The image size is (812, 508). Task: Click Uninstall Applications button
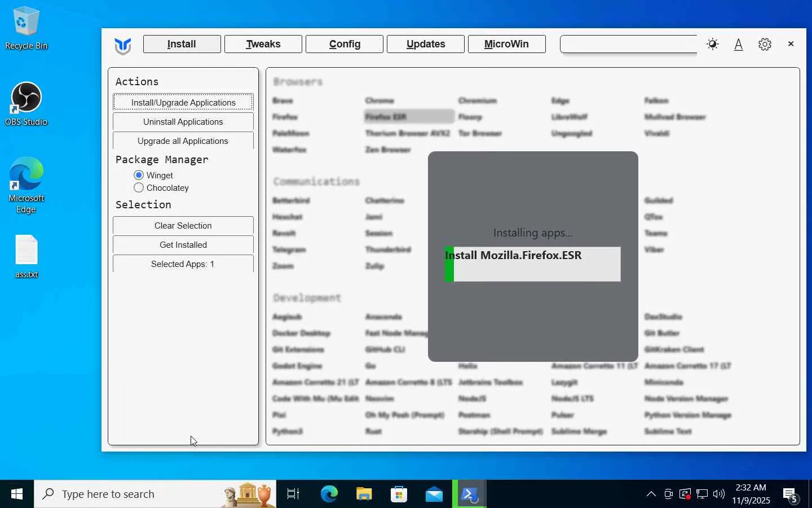(183, 121)
